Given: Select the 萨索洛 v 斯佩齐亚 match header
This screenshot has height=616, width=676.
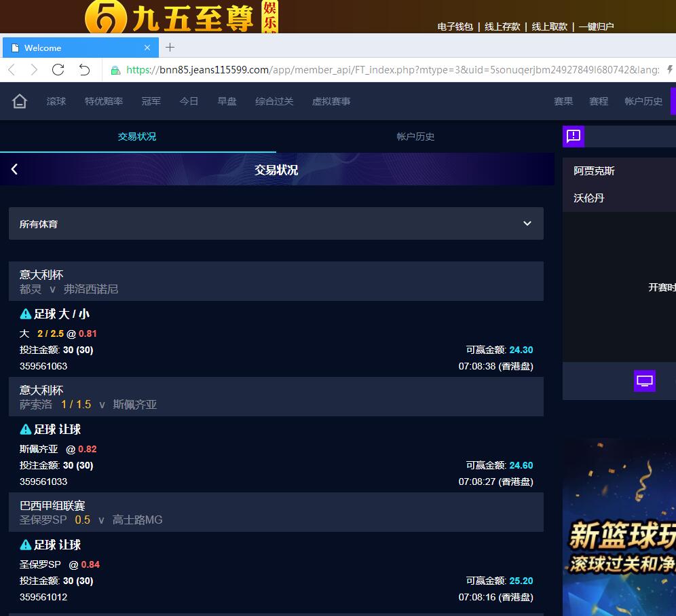Looking at the screenshot, I should (276, 397).
